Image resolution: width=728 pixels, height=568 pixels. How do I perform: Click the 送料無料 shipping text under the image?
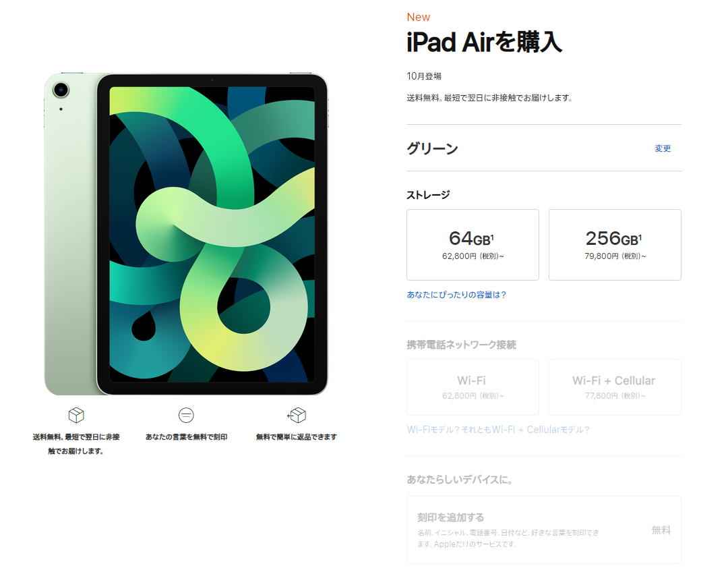tap(76, 444)
